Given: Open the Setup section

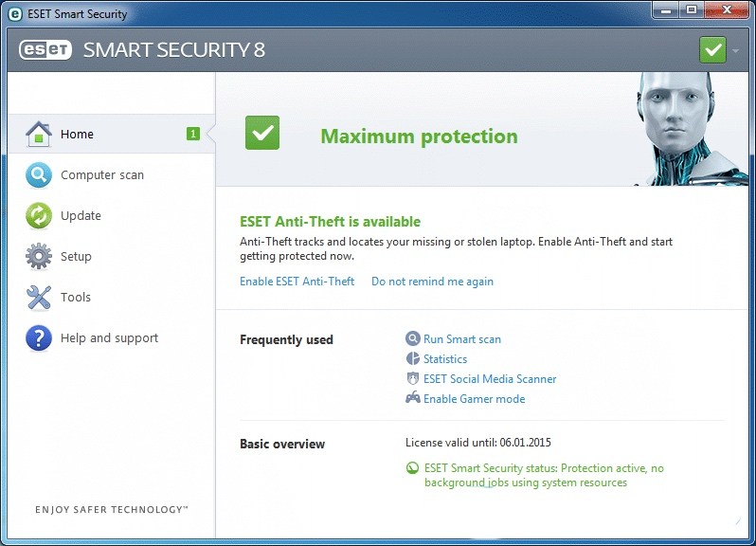Looking at the screenshot, I should coord(76,257).
